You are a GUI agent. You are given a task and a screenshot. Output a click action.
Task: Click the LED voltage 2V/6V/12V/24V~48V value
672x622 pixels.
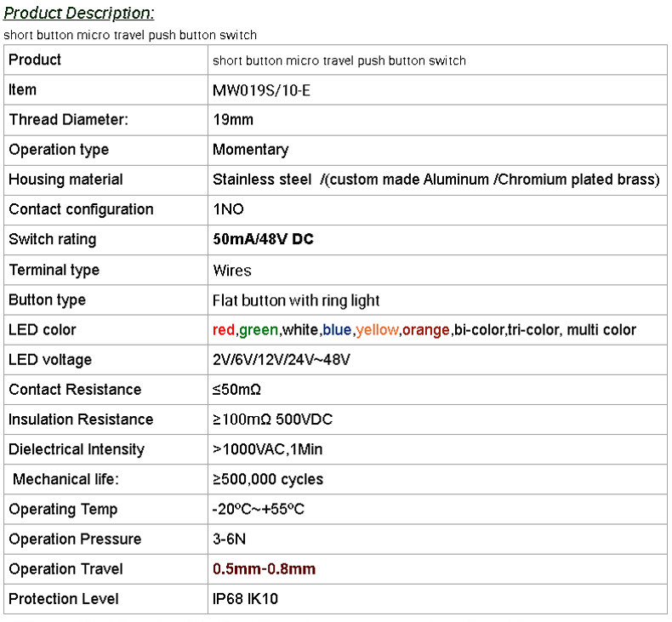282,359
